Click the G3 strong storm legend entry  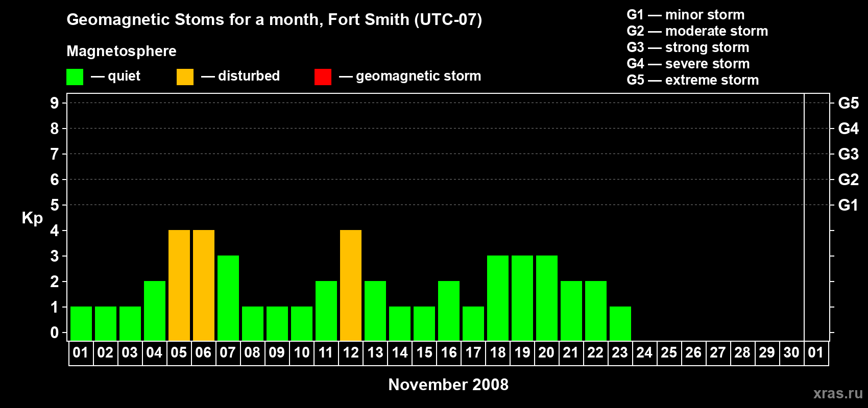click(688, 47)
